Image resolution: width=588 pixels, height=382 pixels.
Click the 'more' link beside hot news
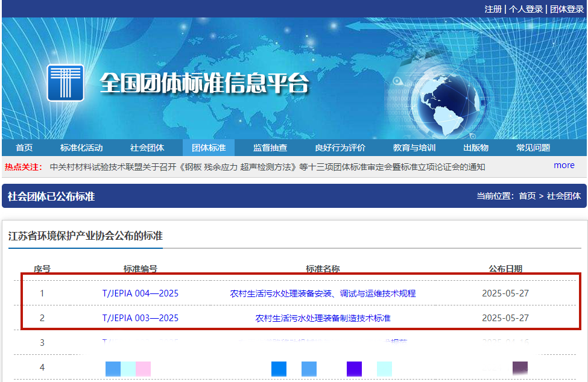point(564,165)
